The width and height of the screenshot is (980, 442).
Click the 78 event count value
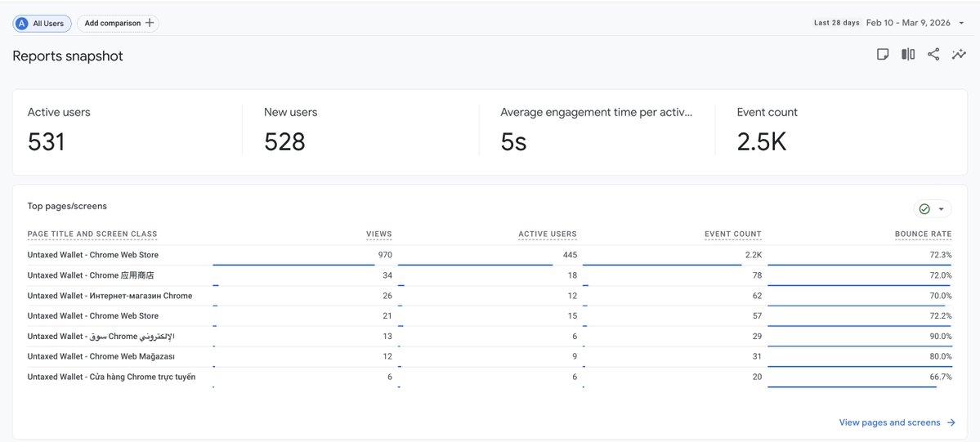pyautogui.click(x=758, y=275)
